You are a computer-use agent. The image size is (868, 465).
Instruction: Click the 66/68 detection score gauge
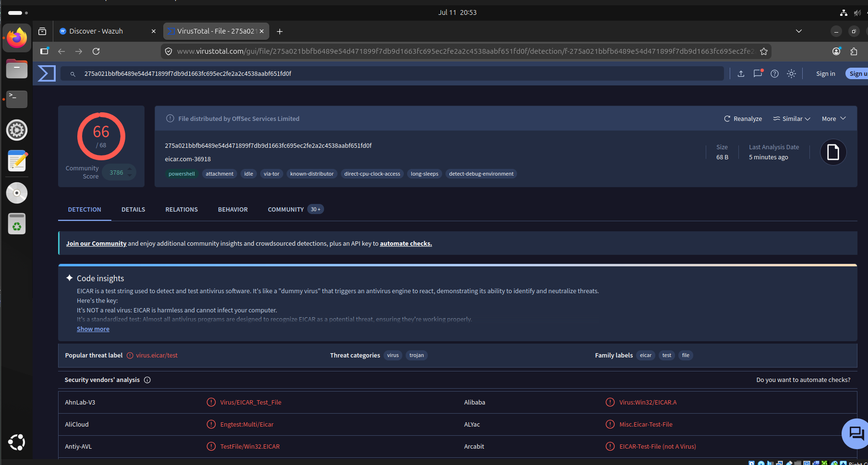(101, 136)
